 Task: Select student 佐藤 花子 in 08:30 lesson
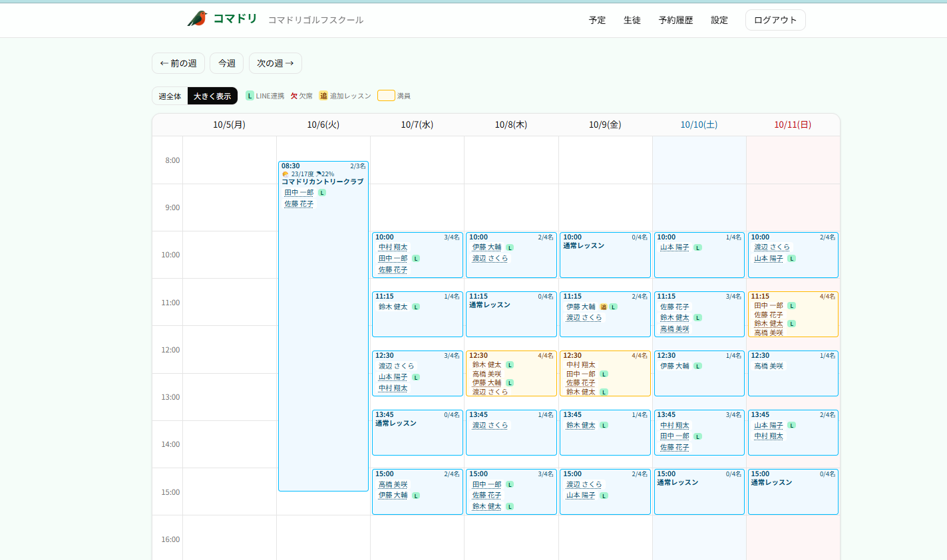299,204
